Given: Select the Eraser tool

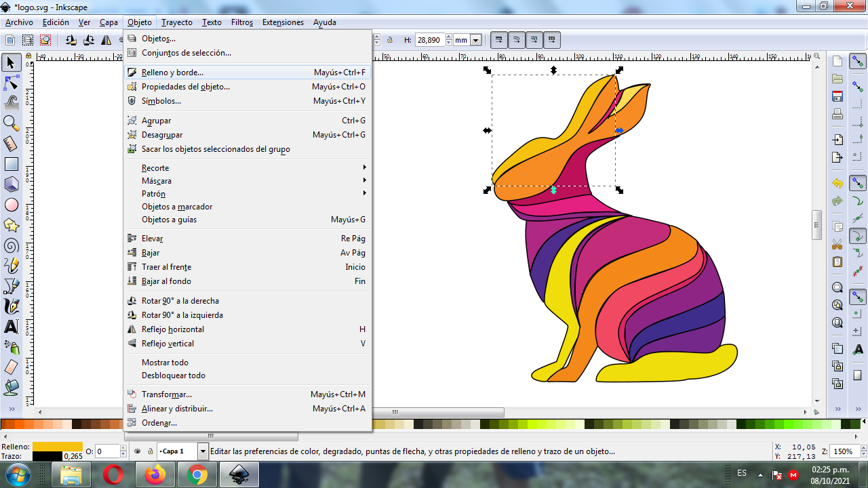Looking at the screenshot, I should (x=11, y=367).
